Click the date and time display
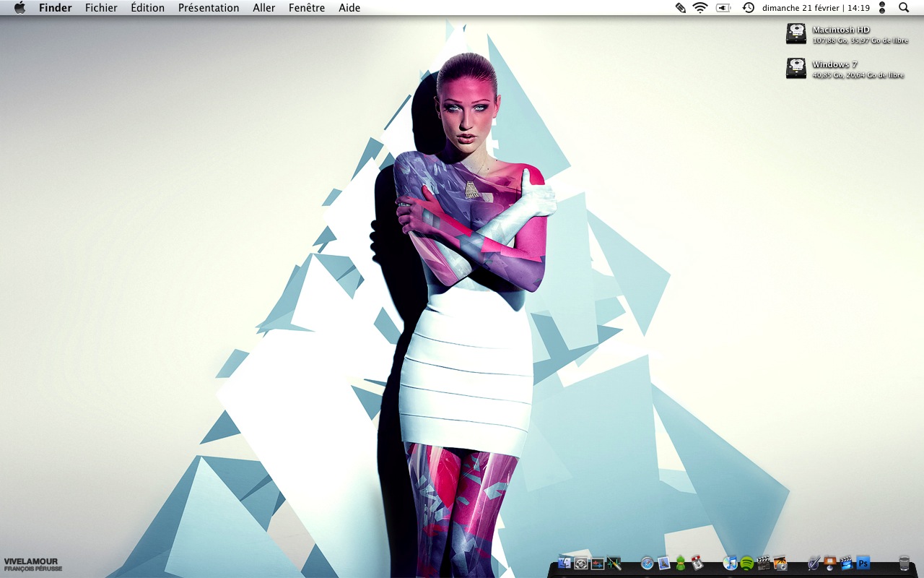 click(816, 8)
